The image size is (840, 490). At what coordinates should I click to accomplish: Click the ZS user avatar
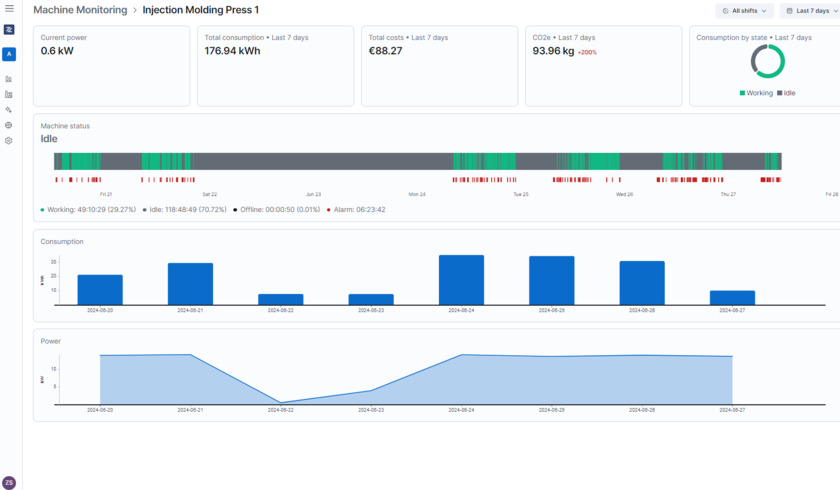coord(9,482)
